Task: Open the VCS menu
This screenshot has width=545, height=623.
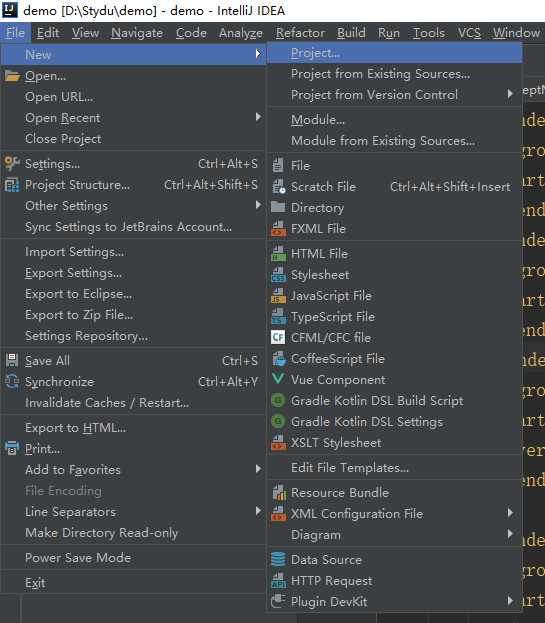Action: pyautogui.click(x=469, y=33)
